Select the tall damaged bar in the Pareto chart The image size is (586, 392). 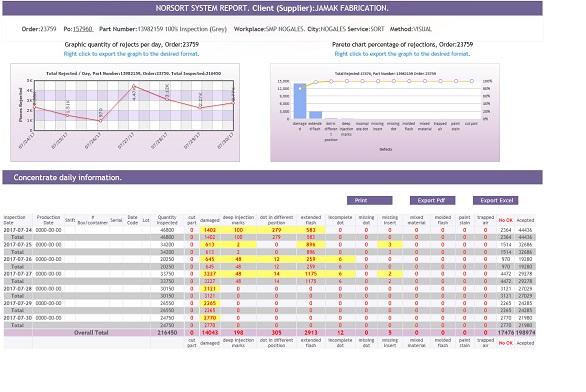[300, 101]
